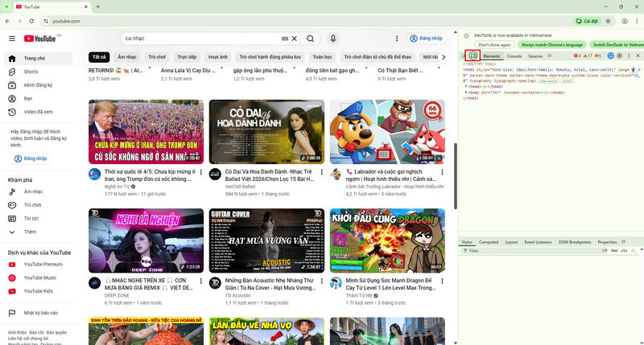Screen dimensions: 644x345
Task: Toggle the DevTools device toolbar icon
Action: 473,55
